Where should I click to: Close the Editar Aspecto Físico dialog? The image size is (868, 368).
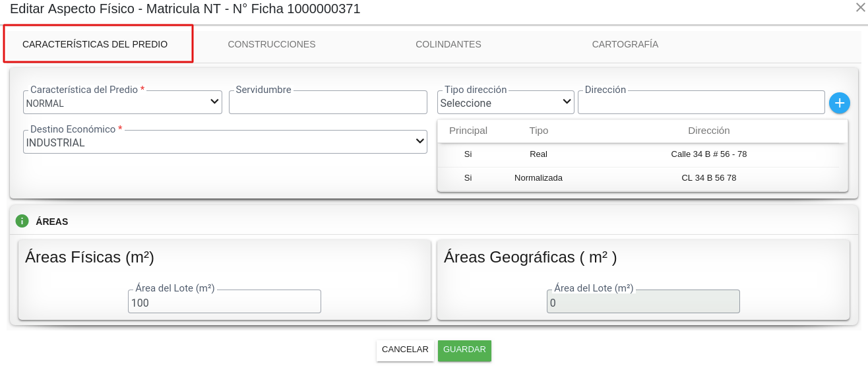(861, 7)
